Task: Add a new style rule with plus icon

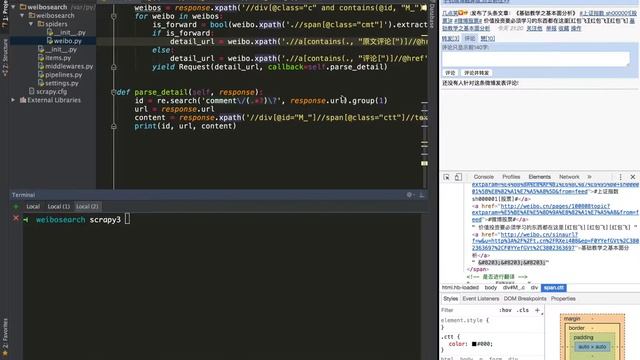Action: point(537,311)
